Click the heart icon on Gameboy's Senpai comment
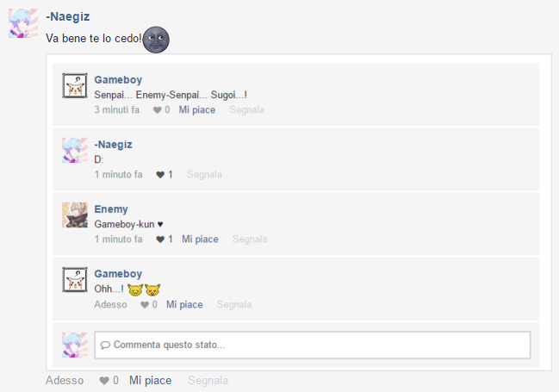Image resolution: width=559 pixels, height=392 pixels. tap(158, 110)
